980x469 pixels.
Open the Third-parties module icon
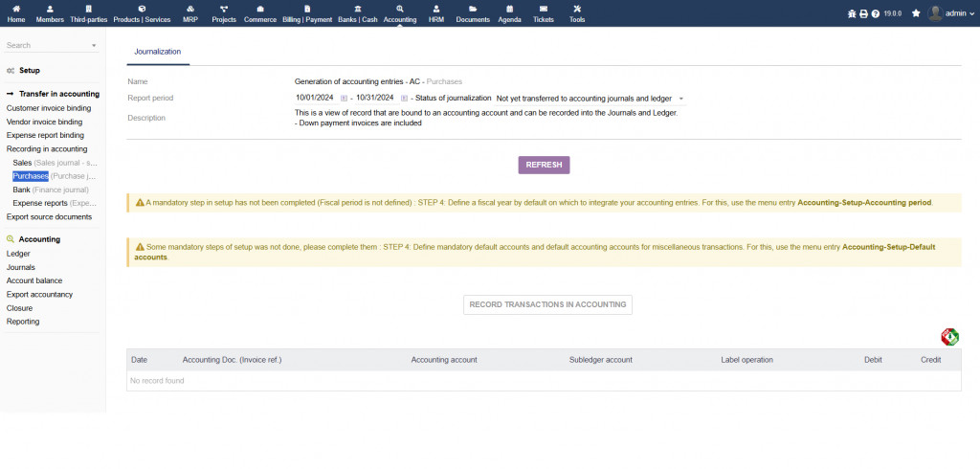tap(89, 9)
